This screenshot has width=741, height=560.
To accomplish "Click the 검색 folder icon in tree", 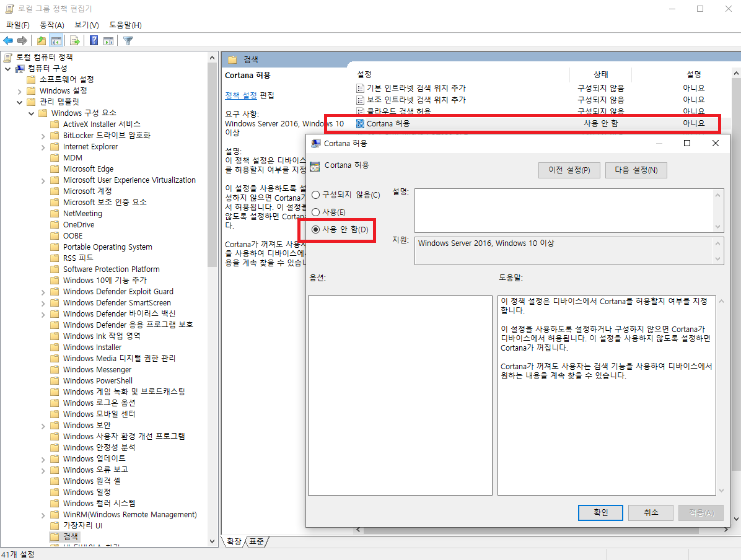I will point(55,536).
